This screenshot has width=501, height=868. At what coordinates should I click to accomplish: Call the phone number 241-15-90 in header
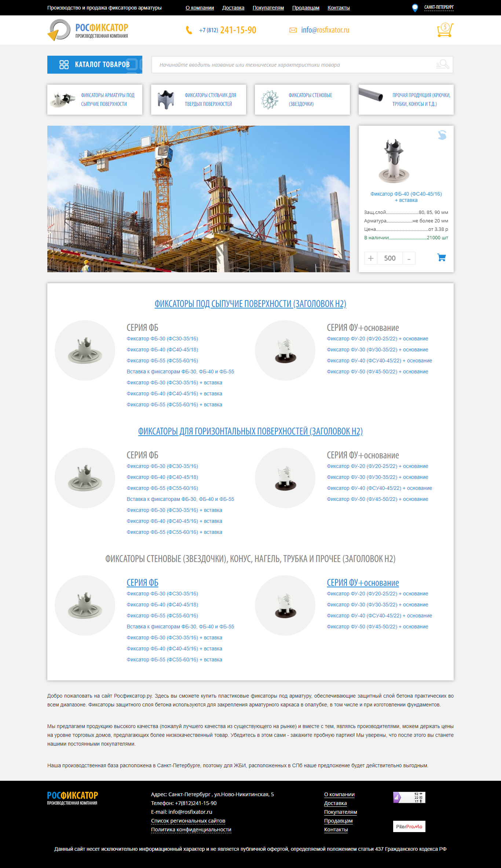[227, 30]
